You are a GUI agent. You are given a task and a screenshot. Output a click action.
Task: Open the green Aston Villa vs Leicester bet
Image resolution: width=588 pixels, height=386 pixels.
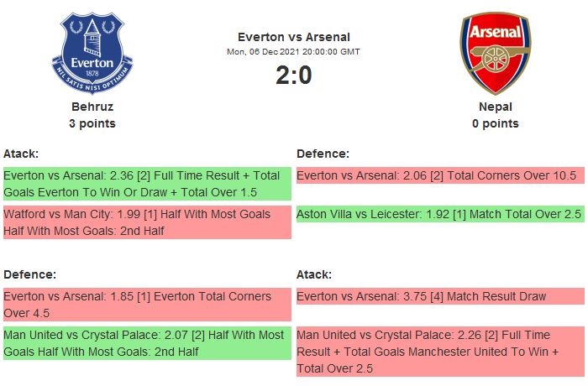tap(439, 214)
